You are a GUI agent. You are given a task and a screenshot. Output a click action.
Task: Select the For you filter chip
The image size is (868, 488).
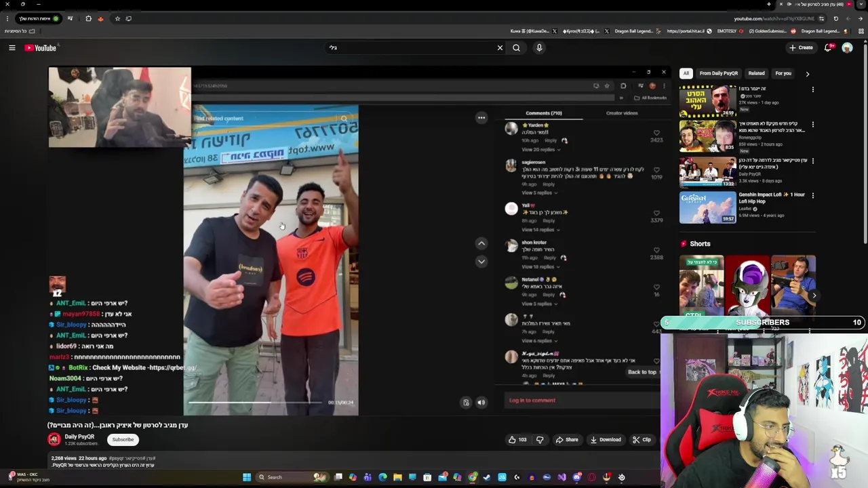(783, 73)
